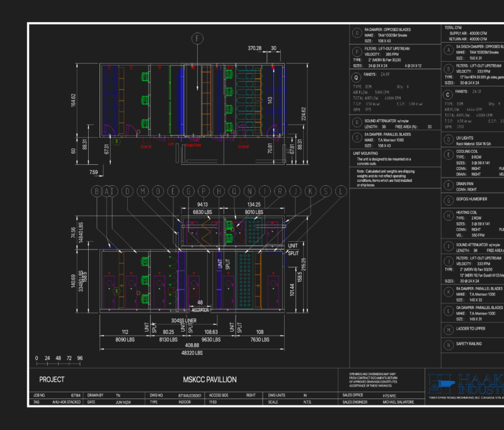Click the 215.25 vertical dimension
This screenshot has width=504, height=430.
pos(304,264)
